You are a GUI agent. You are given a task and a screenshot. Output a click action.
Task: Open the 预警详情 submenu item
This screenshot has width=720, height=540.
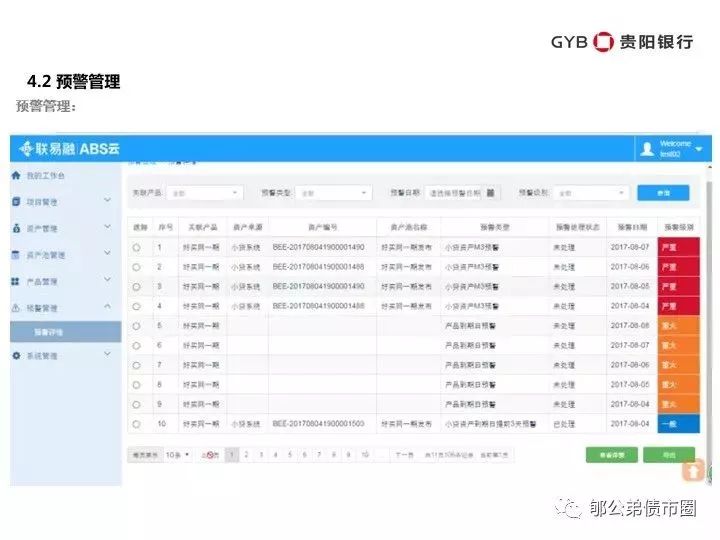point(48,331)
